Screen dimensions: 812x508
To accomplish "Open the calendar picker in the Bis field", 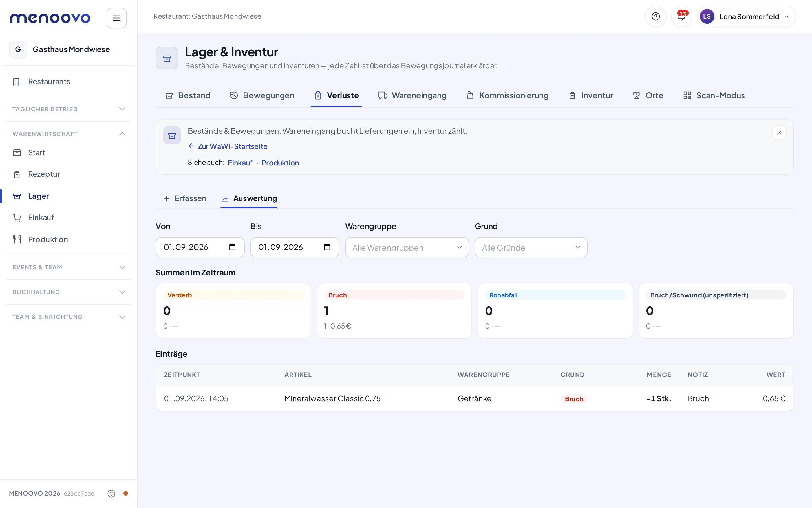I will 327,247.
